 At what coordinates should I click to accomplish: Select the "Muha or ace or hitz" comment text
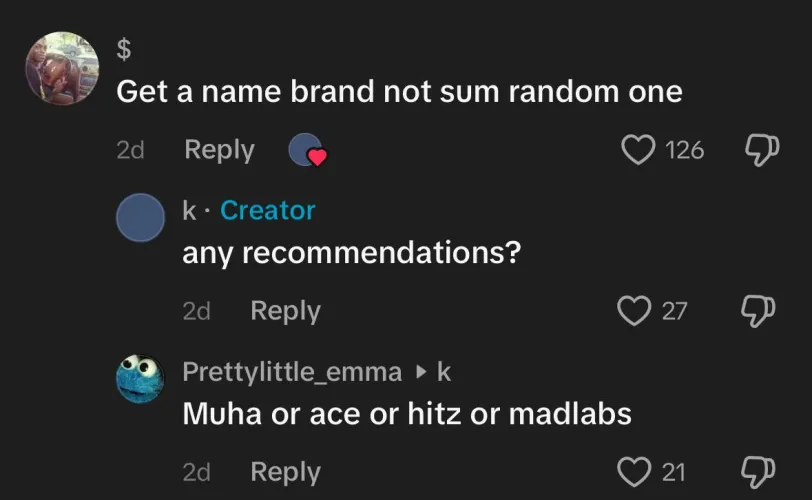(406, 413)
